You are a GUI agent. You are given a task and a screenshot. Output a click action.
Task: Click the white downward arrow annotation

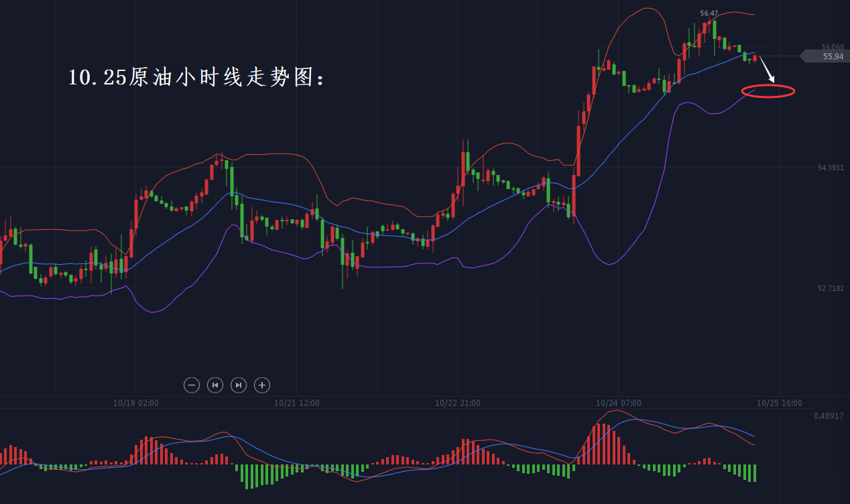[x=767, y=70]
